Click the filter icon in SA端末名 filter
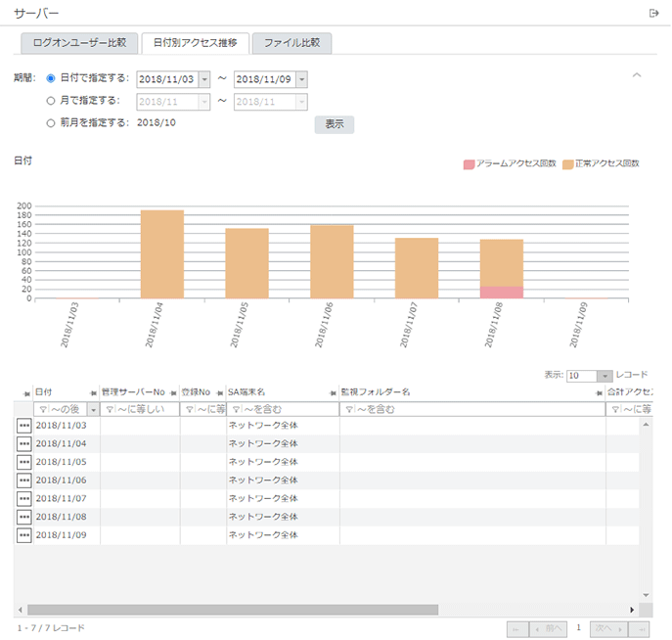Viewport: 672px width, 640px height. 235,410
